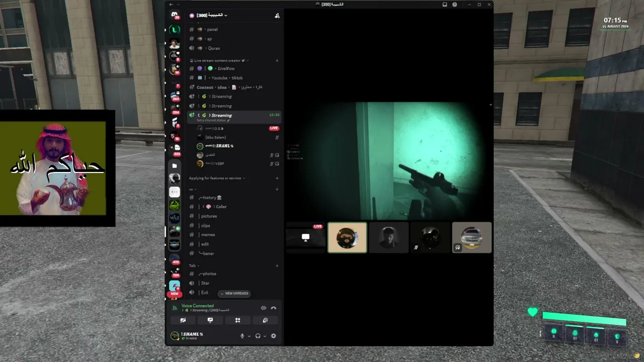Open the server with 224 unread badge
This screenshot has width=644, height=362.
click(x=175, y=109)
